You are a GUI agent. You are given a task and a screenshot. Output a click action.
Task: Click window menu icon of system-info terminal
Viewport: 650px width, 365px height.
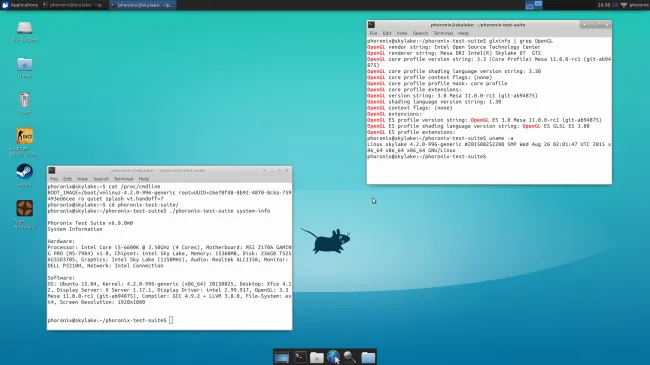point(52,170)
